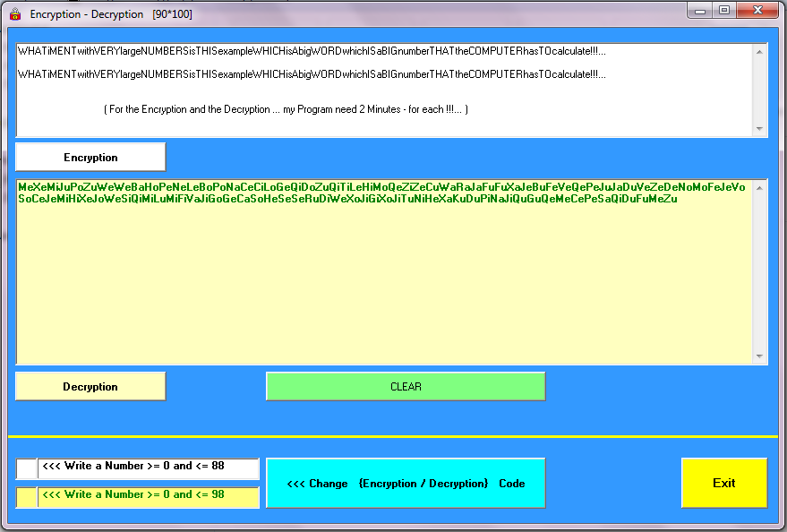The width and height of the screenshot is (787, 532).
Task: Minimize the Encryption - Decryption window
Action: (x=700, y=11)
